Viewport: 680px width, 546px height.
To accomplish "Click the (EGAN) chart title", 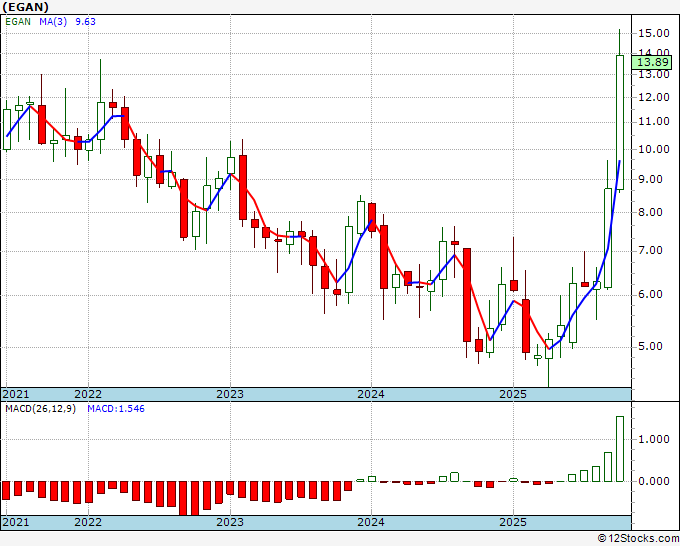I will click(26, 7).
